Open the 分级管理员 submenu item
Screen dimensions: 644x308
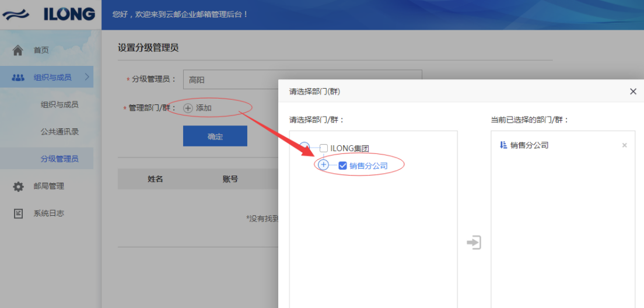point(60,159)
